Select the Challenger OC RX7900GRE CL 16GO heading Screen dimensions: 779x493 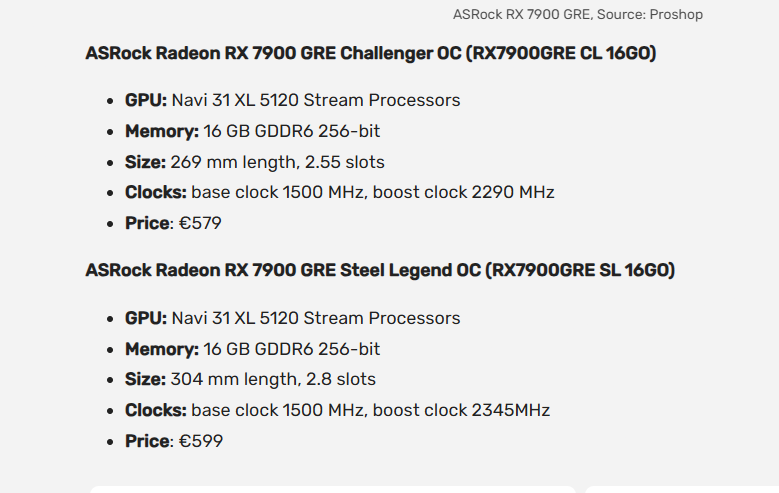(371, 53)
